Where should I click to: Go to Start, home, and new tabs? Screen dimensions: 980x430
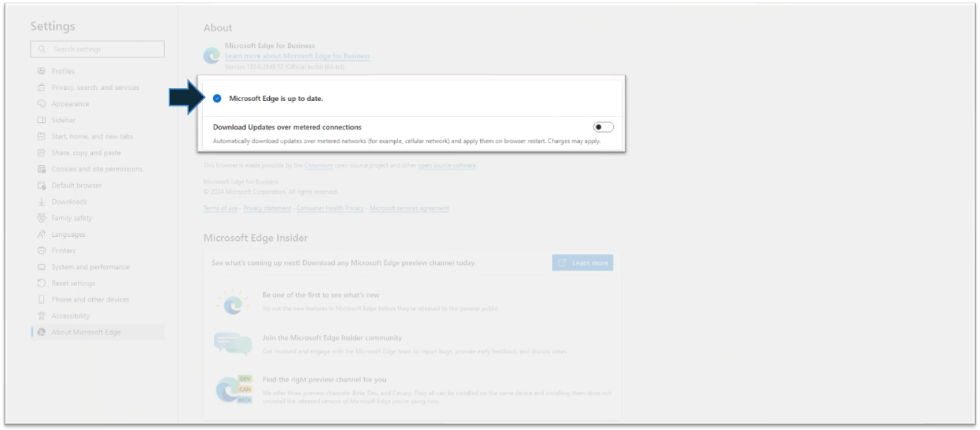(92, 137)
